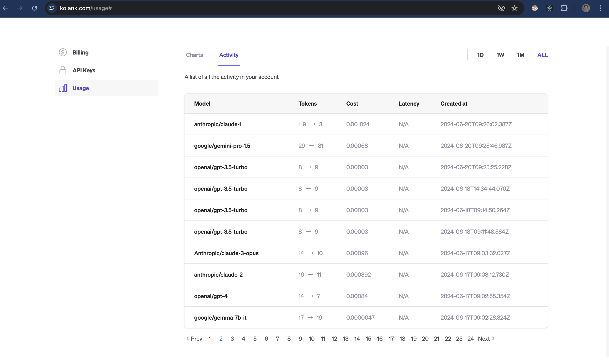Select the 1W time range filter
The image size is (609, 364).
pyautogui.click(x=500, y=55)
